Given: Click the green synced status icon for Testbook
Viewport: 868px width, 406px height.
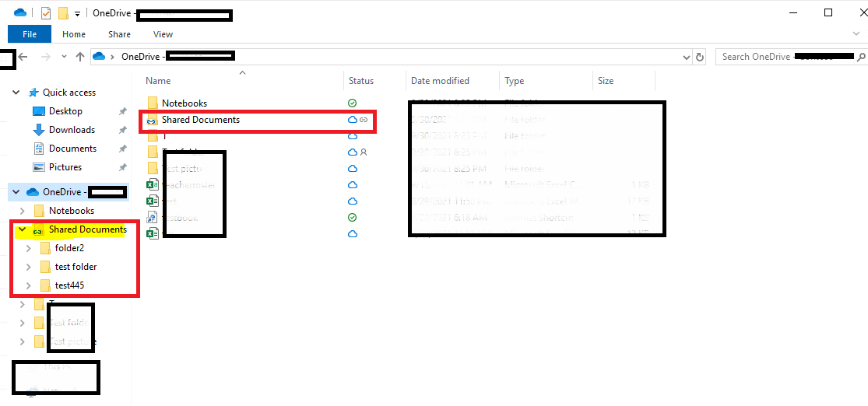Looking at the screenshot, I should click(x=352, y=217).
